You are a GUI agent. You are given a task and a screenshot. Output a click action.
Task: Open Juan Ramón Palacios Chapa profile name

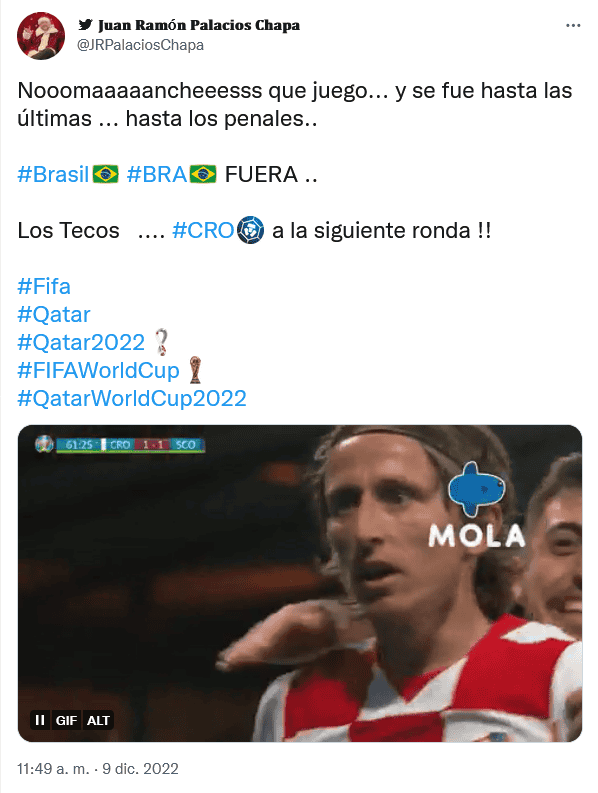pyautogui.click(x=199, y=25)
